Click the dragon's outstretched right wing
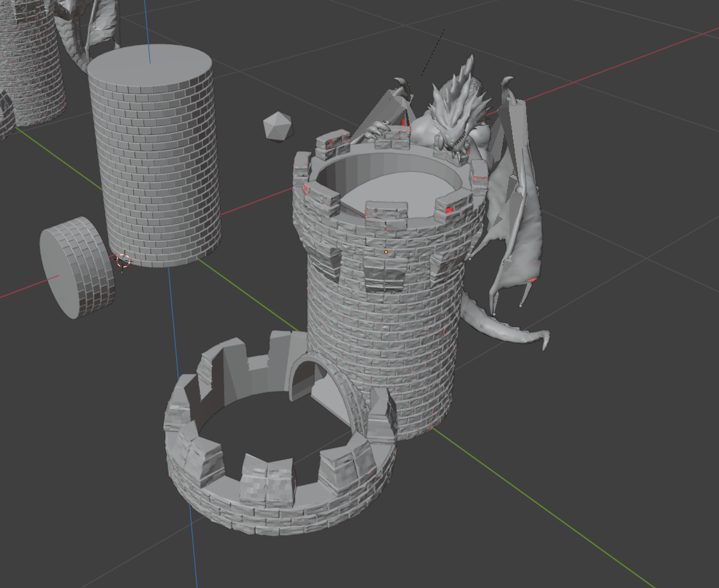The width and height of the screenshot is (719, 588). pos(516,197)
